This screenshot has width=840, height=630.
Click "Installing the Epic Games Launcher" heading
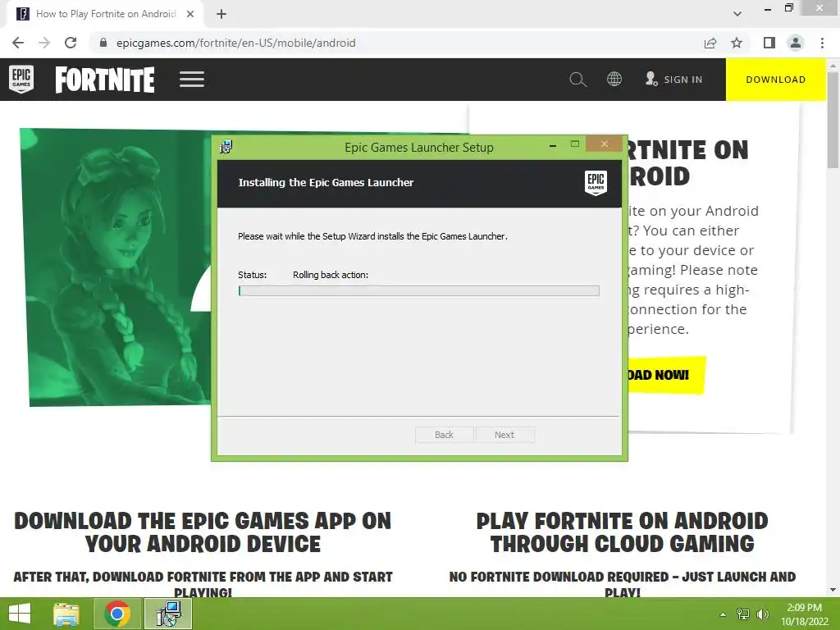coord(326,183)
